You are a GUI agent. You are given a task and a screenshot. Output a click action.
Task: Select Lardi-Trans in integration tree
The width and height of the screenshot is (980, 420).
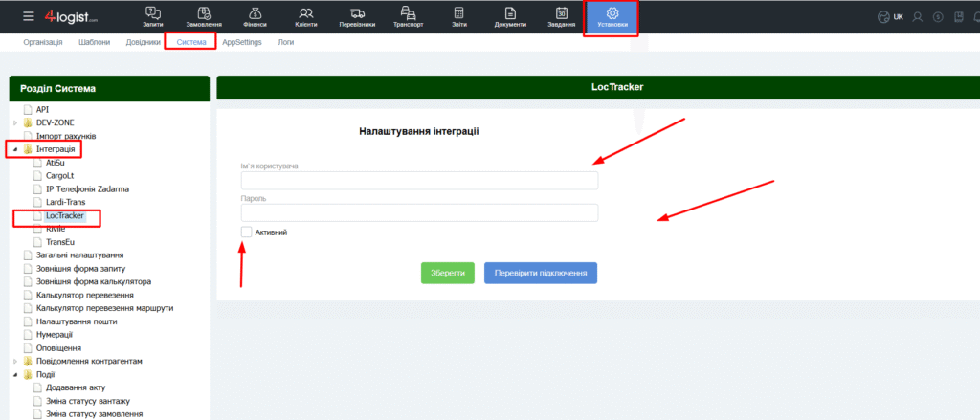67,203
